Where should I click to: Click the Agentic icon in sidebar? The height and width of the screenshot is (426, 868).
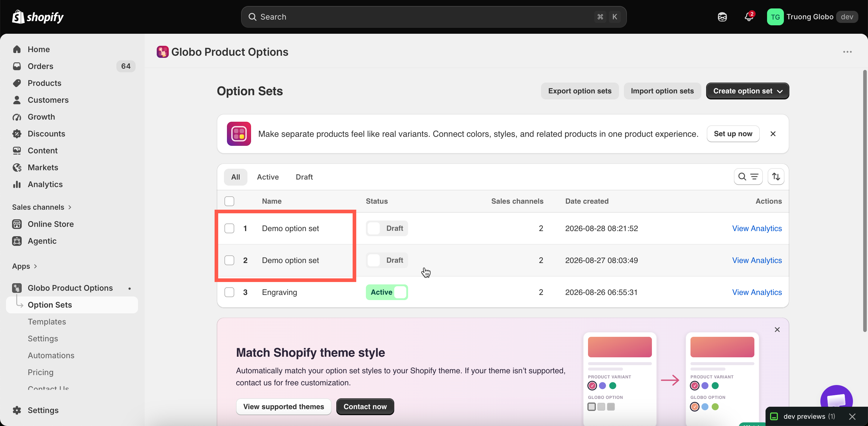(x=17, y=241)
